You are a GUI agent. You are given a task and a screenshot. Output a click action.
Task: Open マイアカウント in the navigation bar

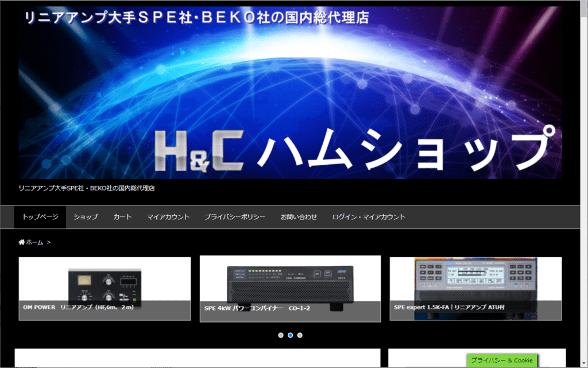[x=168, y=217]
